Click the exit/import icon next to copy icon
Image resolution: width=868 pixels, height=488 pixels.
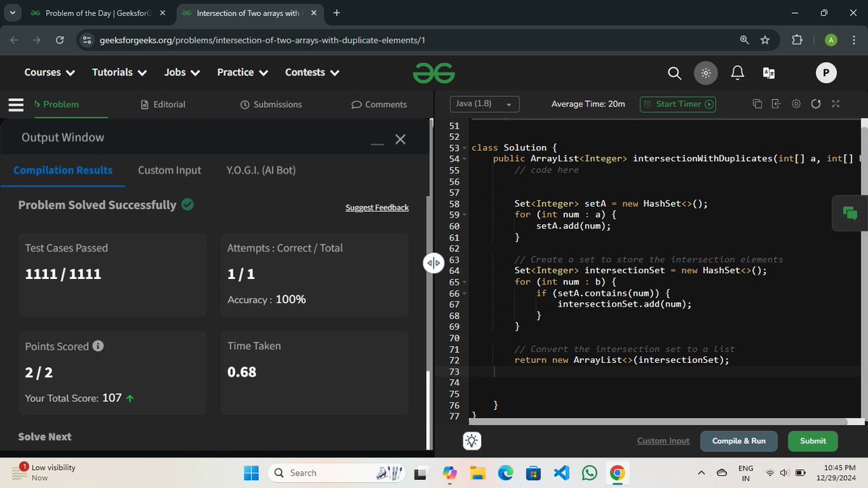pyautogui.click(x=777, y=104)
